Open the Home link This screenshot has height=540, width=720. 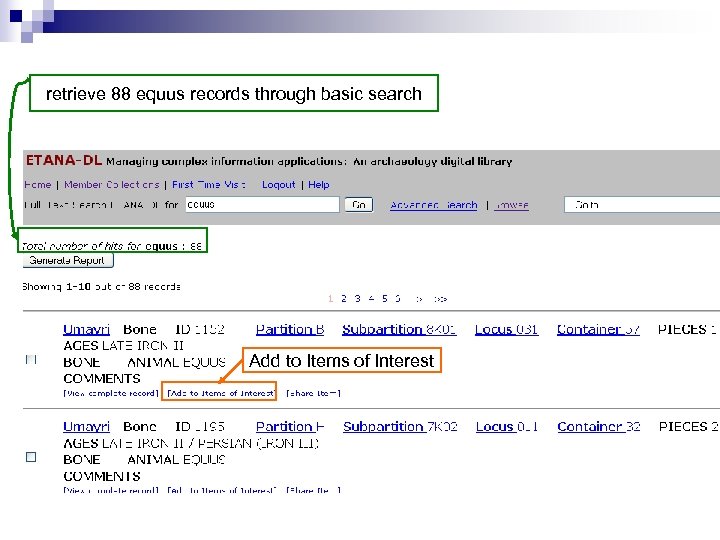(38, 185)
